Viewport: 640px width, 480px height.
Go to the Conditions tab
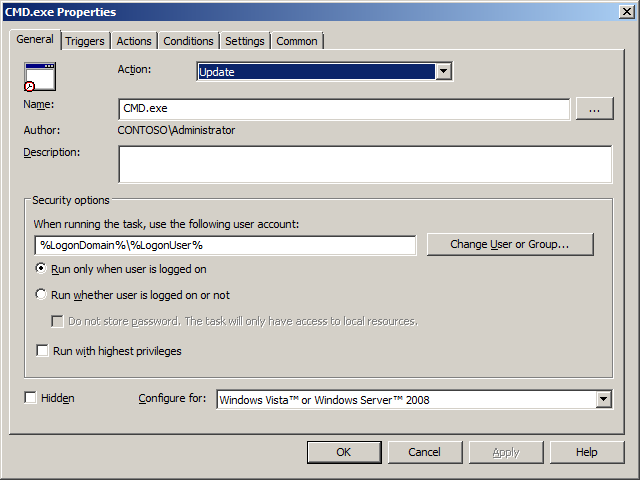click(188, 41)
